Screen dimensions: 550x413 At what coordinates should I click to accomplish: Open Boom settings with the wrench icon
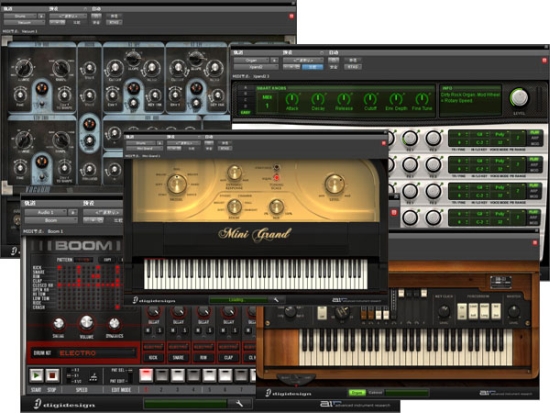click(x=240, y=404)
